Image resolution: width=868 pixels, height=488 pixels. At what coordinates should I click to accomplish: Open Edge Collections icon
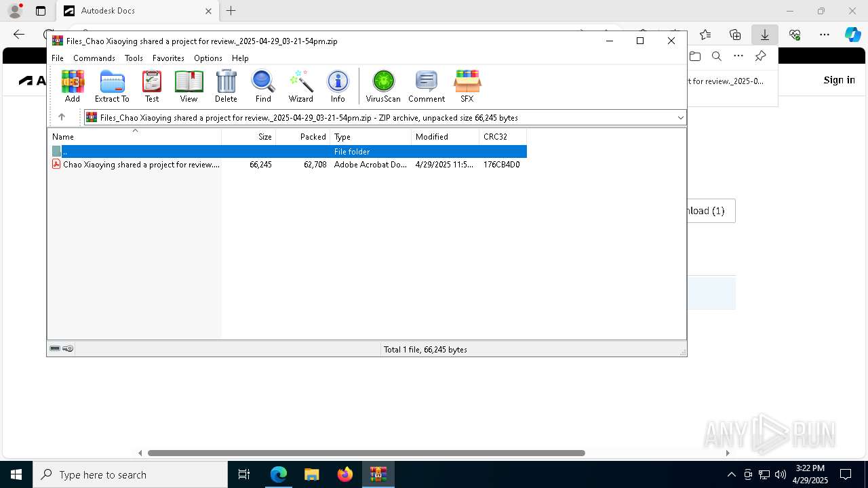(735, 35)
